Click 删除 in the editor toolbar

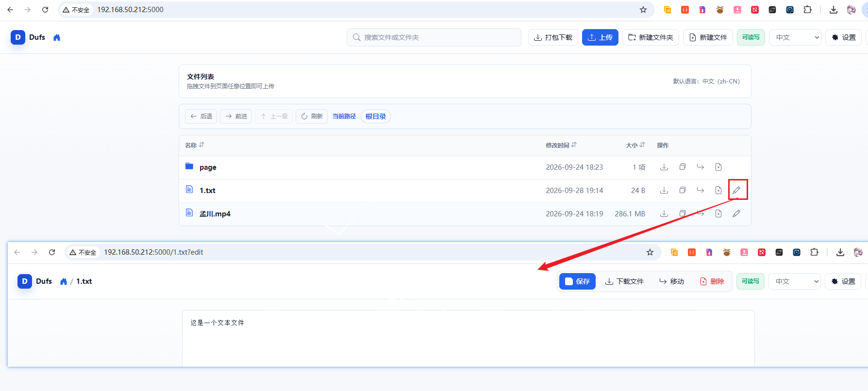coord(712,281)
